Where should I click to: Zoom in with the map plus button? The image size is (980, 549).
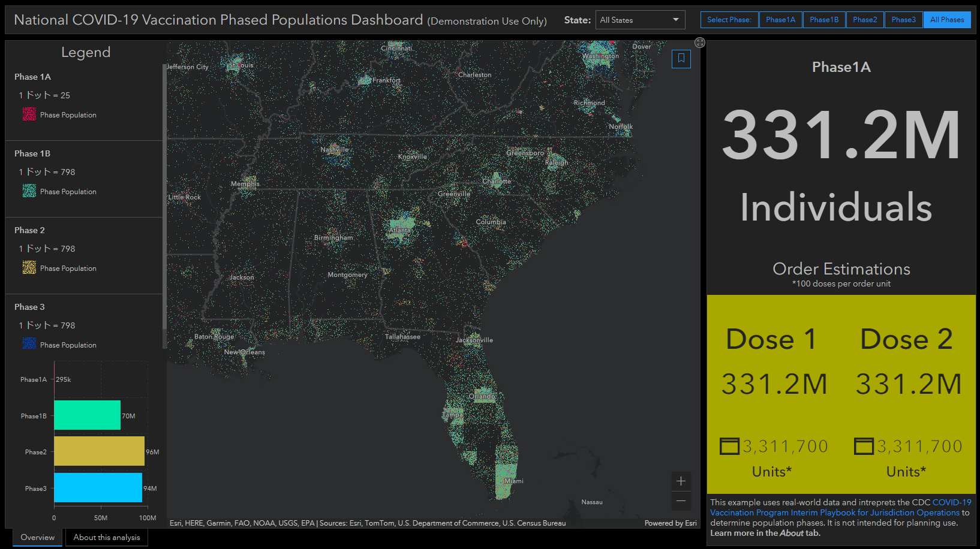click(681, 481)
